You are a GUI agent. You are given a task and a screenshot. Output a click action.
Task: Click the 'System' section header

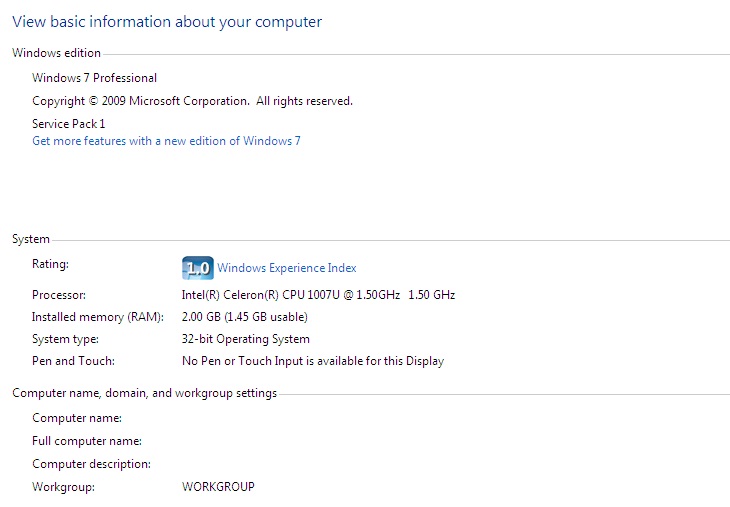click(31, 239)
